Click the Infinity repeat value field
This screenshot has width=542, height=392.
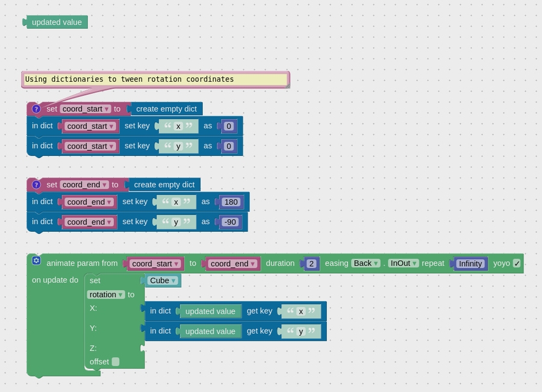[470, 264]
